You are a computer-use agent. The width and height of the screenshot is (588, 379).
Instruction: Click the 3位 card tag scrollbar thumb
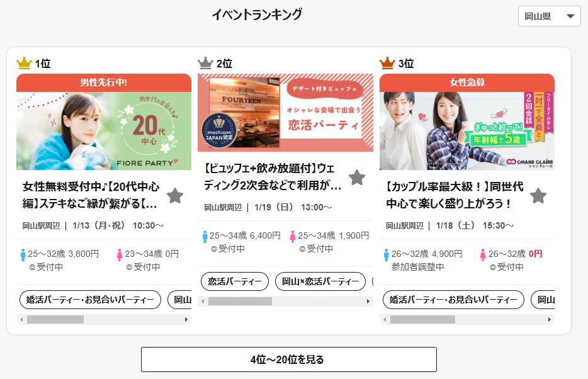point(422,320)
